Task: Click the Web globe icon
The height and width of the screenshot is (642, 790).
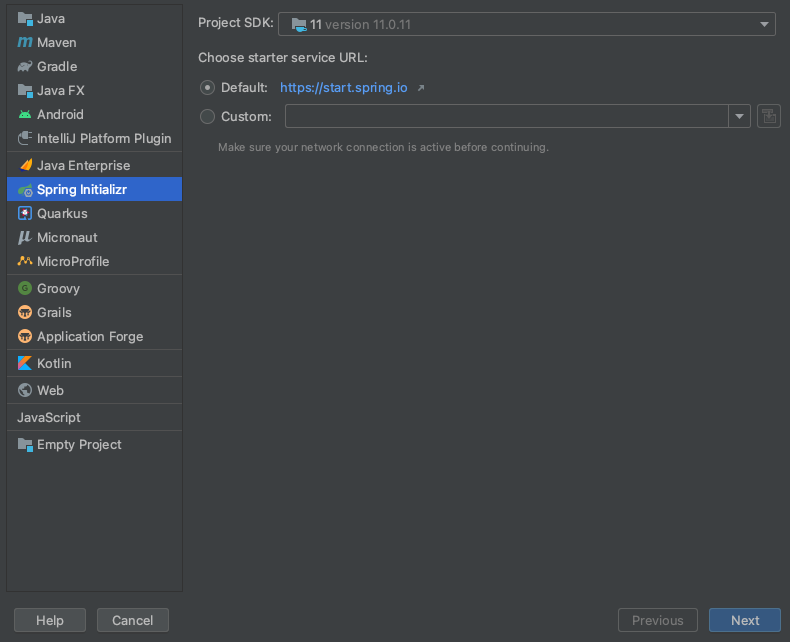Action: pos(25,391)
